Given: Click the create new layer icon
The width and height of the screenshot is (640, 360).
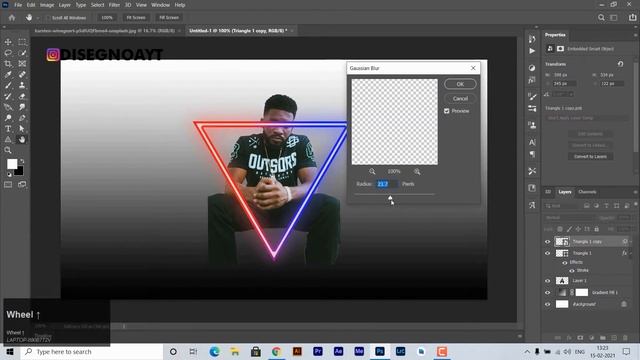Looking at the screenshot, I should pos(614,338).
